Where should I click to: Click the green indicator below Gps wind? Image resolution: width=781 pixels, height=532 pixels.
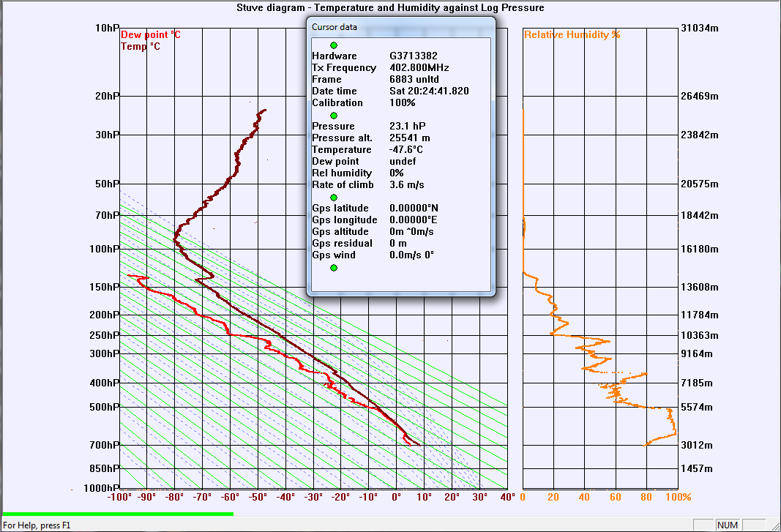(334, 268)
